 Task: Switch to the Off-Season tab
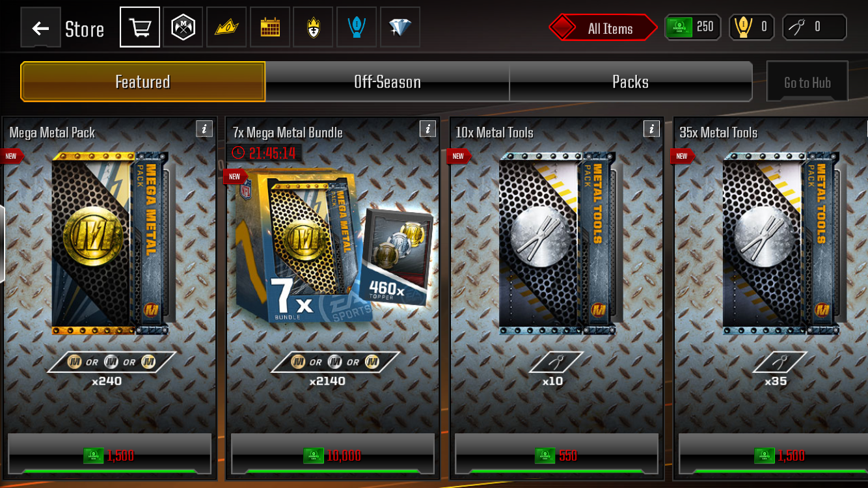pyautogui.click(x=387, y=82)
